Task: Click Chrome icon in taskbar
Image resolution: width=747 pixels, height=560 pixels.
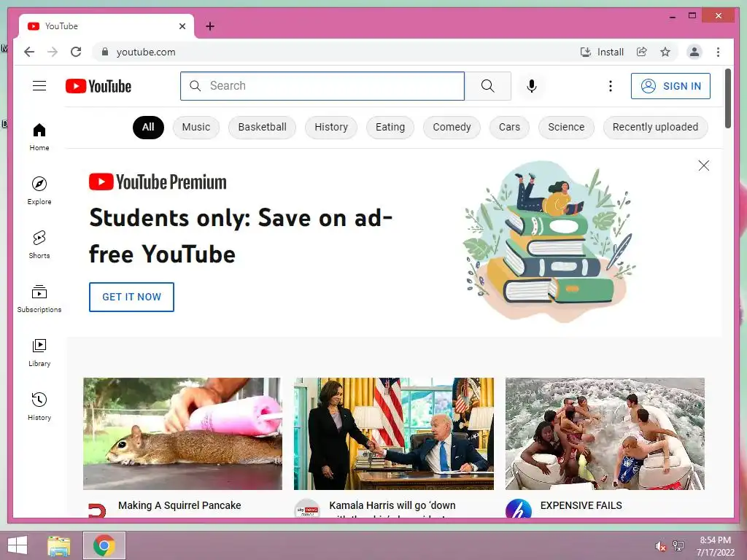Action: [x=104, y=545]
